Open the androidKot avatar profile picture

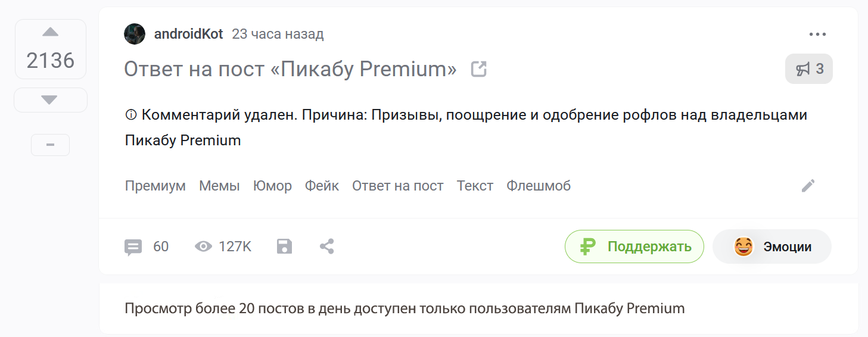(135, 34)
